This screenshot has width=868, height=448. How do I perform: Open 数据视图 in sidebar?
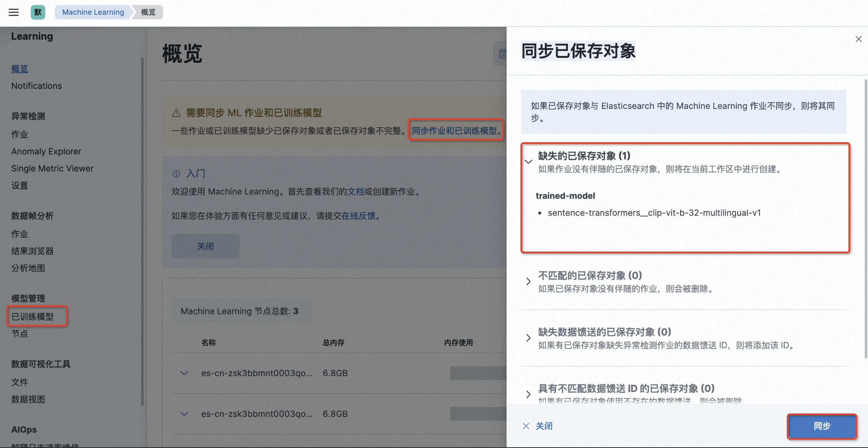click(x=28, y=399)
